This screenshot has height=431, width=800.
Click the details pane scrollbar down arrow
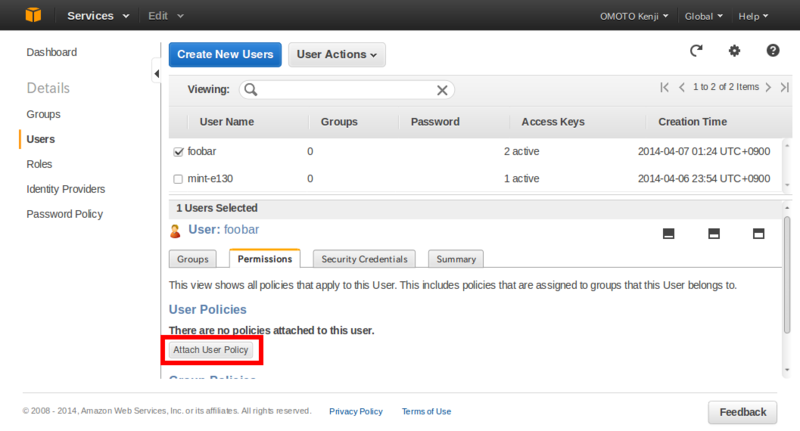tap(787, 370)
